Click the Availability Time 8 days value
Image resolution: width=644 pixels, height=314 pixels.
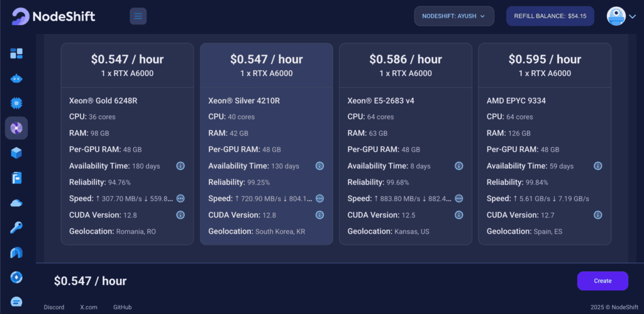point(421,166)
